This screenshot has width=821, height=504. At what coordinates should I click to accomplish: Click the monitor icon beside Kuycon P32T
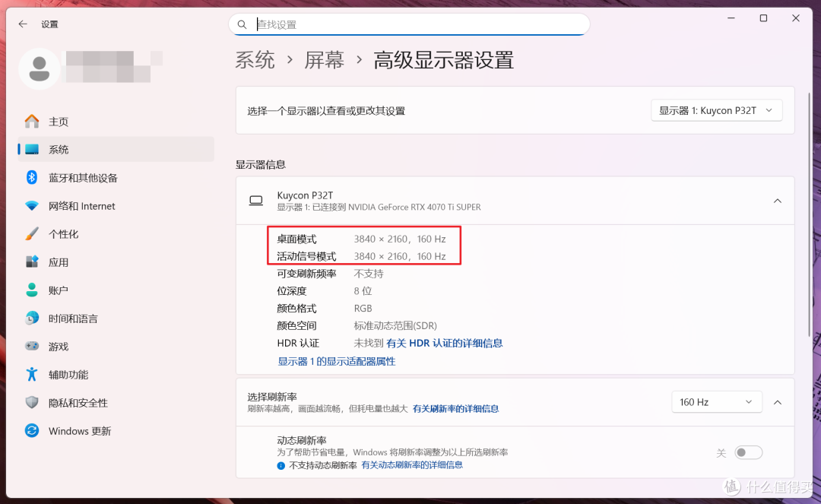256,201
